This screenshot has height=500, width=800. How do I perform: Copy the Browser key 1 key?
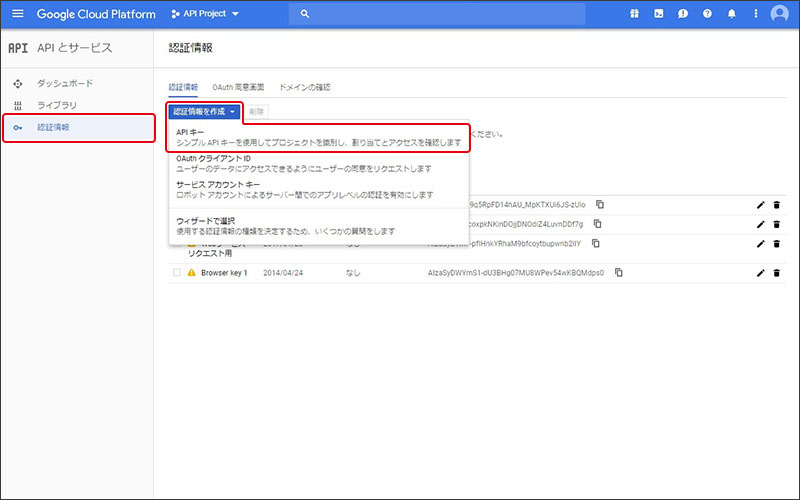[618, 273]
